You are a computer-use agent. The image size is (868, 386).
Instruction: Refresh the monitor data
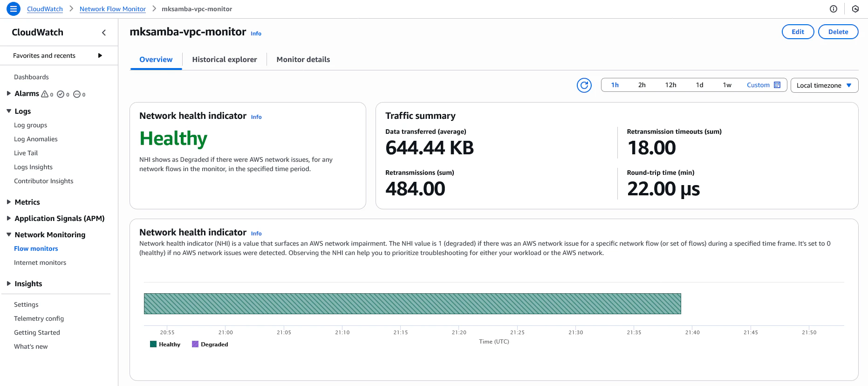[x=584, y=85]
